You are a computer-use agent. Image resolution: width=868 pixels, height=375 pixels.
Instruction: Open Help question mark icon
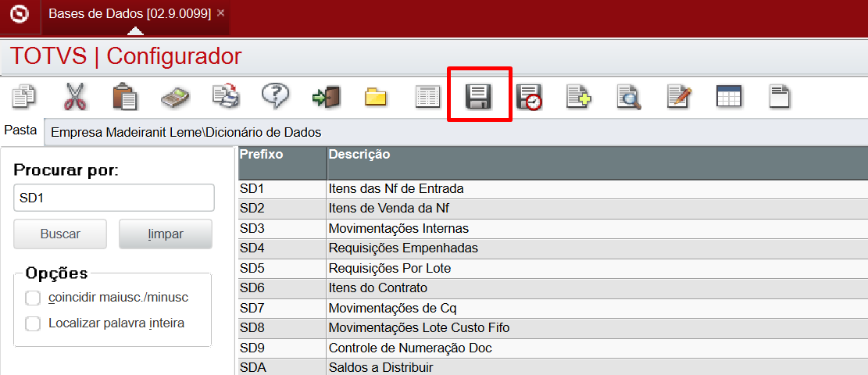[275, 96]
